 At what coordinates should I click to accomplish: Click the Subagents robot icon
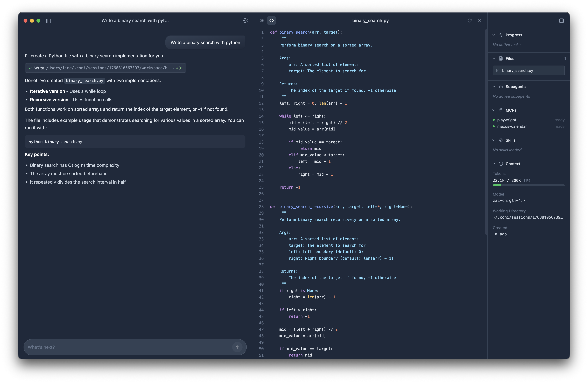(501, 87)
